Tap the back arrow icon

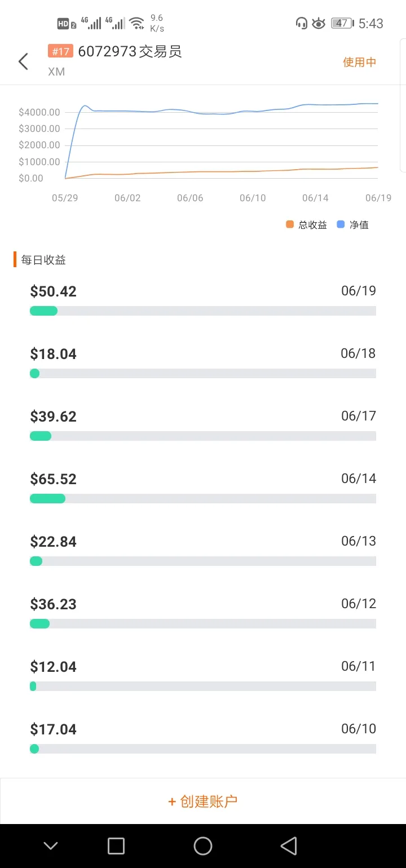pos(23,61)
